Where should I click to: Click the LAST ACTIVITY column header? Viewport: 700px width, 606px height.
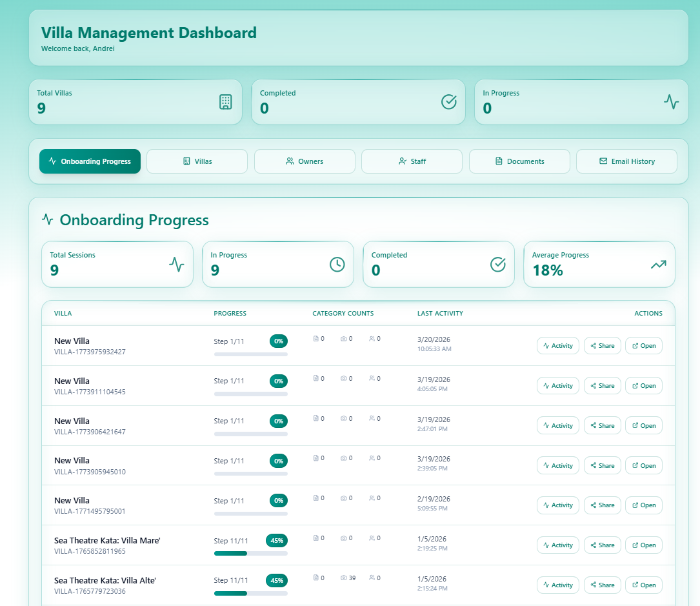pos(440,313)
